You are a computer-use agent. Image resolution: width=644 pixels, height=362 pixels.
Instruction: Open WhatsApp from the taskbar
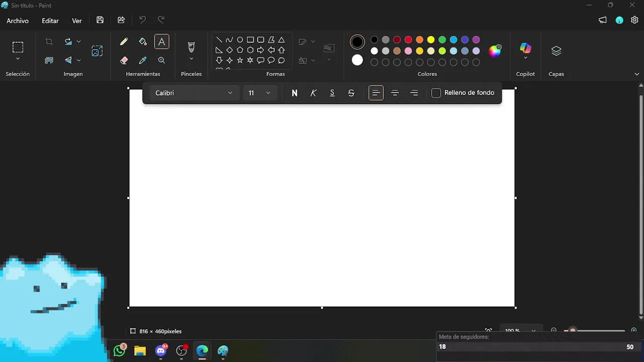[x=120, y=350]
